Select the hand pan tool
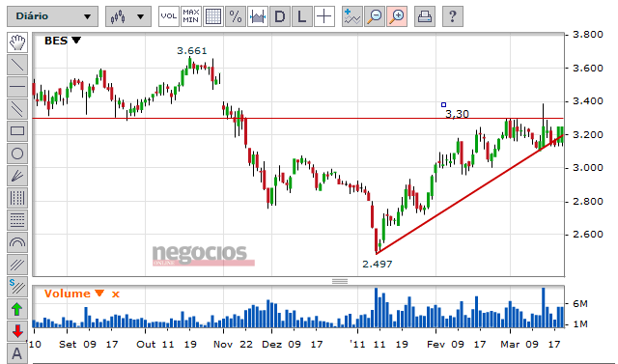 17,42
